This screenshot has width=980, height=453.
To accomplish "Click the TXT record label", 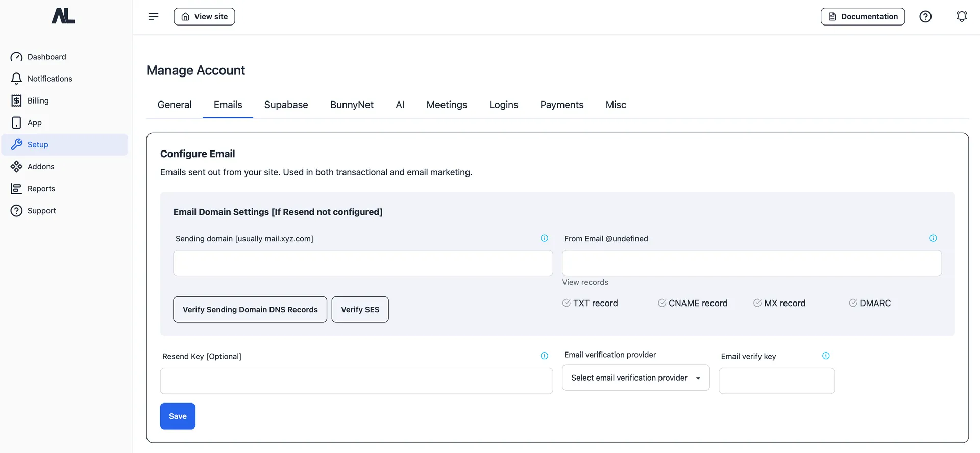I will click(595, 303).
